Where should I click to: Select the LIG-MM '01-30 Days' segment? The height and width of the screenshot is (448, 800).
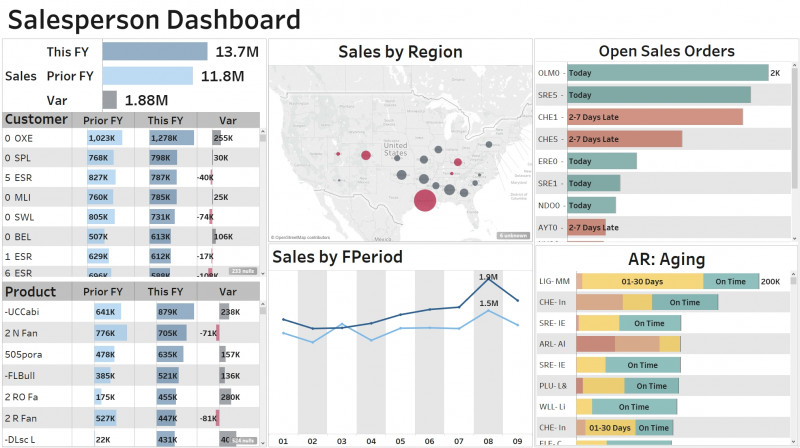click(642, 281)
